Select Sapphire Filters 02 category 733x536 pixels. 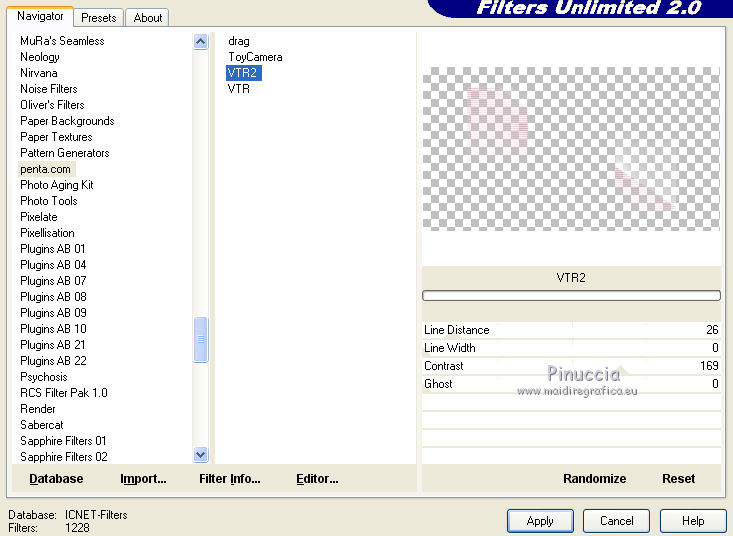(64, 457)
